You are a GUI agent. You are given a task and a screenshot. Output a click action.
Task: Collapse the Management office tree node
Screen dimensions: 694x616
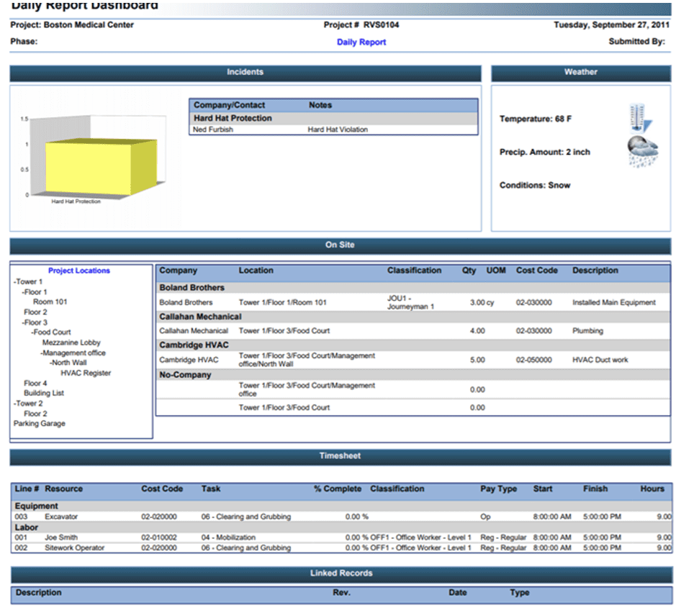tap(42, 353)
